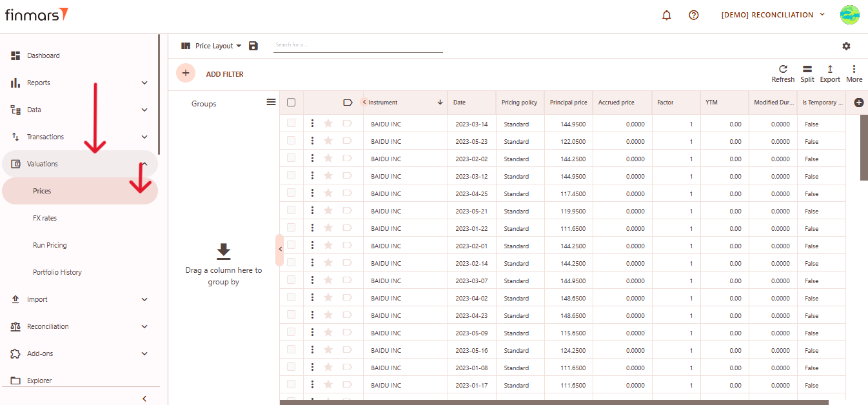This screenshot has width=868, height=405.
Task: Click the table's vertical scrollbar
Action: click(864, 148)
